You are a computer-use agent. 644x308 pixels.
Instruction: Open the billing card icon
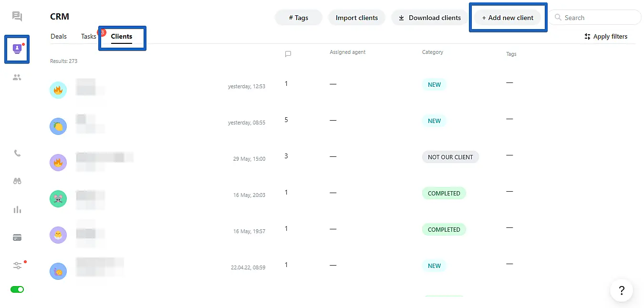click(x=17, y=237)
